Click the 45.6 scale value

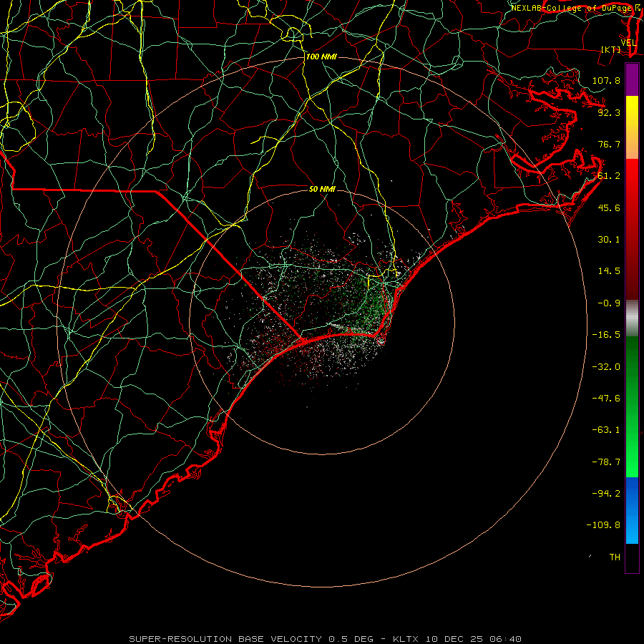coord(609,208)
